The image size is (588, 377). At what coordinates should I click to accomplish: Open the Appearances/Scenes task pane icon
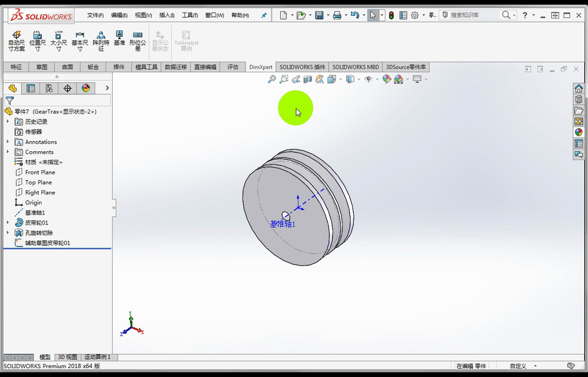tap(579, 132)
